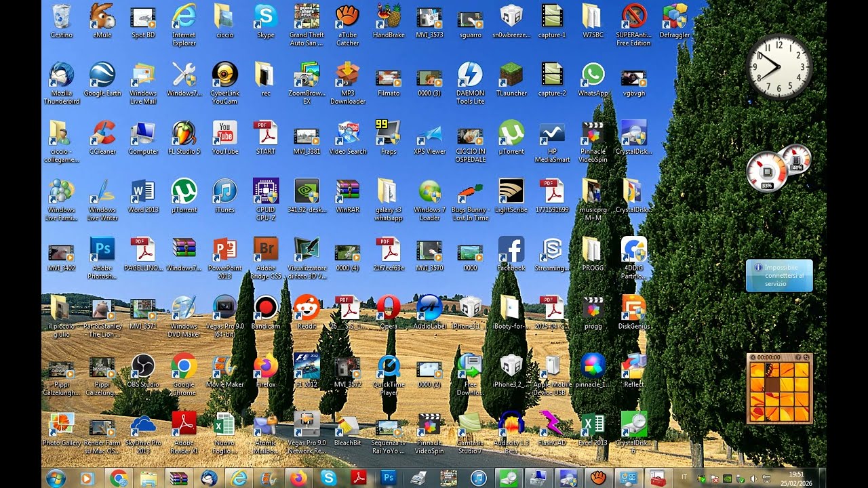This screenshot has height=488, width=868.
Task: Select the YouTube desktop shortcut
Action: (x=224, y=137)
